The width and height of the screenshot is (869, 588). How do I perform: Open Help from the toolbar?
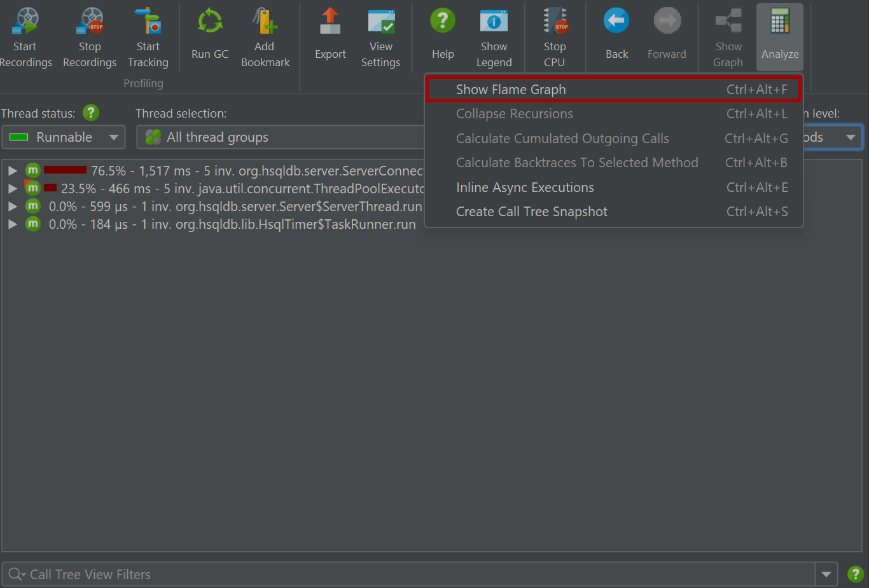pos(443,22)
